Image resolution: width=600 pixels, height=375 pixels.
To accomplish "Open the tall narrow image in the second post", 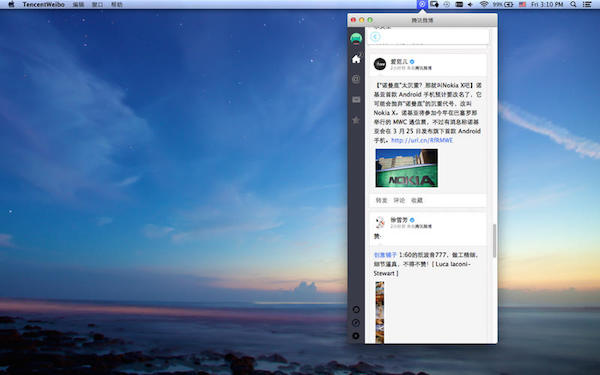I will coord(380,312).
